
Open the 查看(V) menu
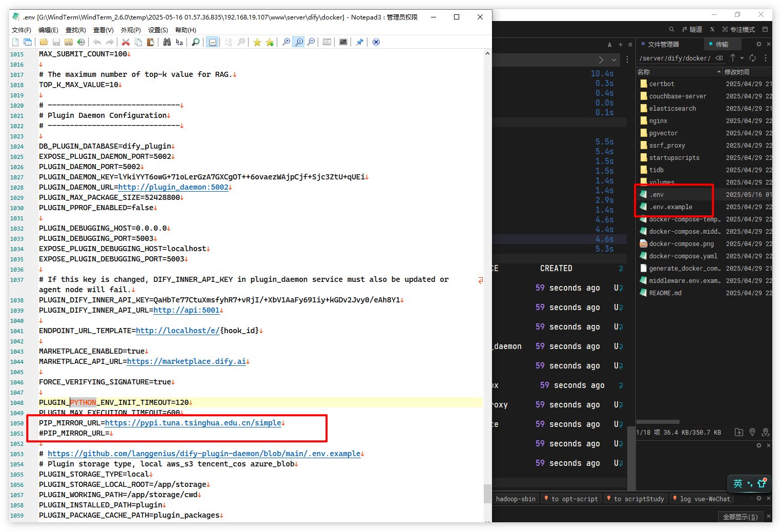(104, 30)
